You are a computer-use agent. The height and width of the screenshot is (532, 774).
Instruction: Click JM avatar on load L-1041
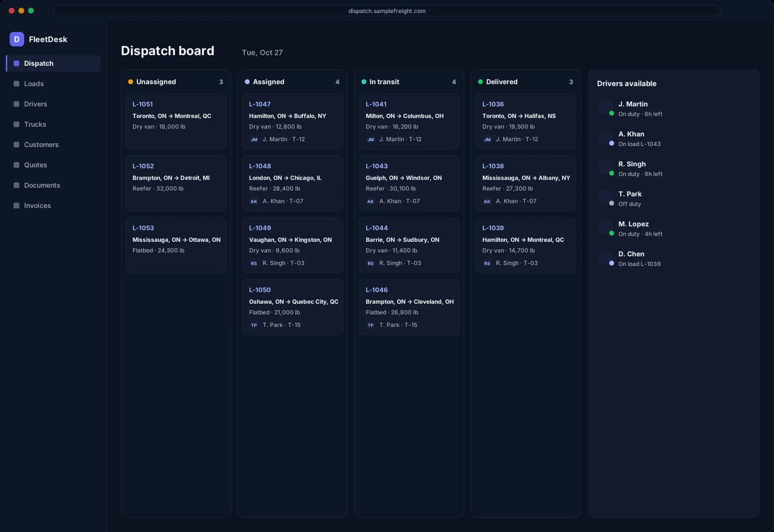click(x=371, y=139)
